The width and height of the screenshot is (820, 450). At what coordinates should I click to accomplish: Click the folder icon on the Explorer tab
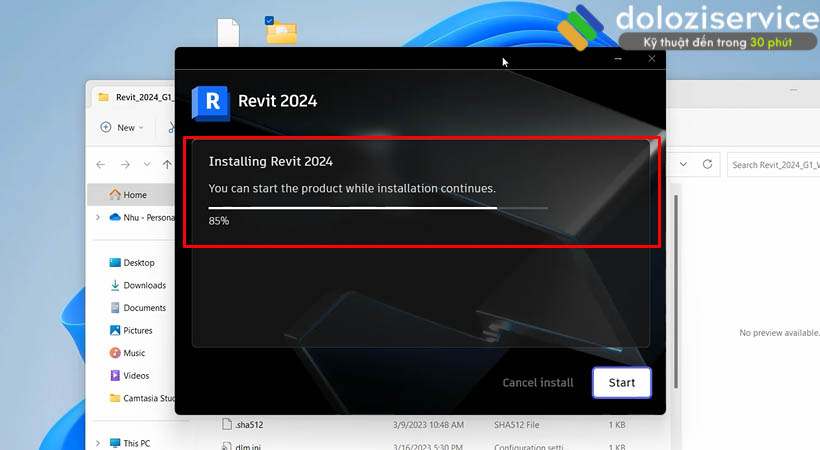[104, 97]
